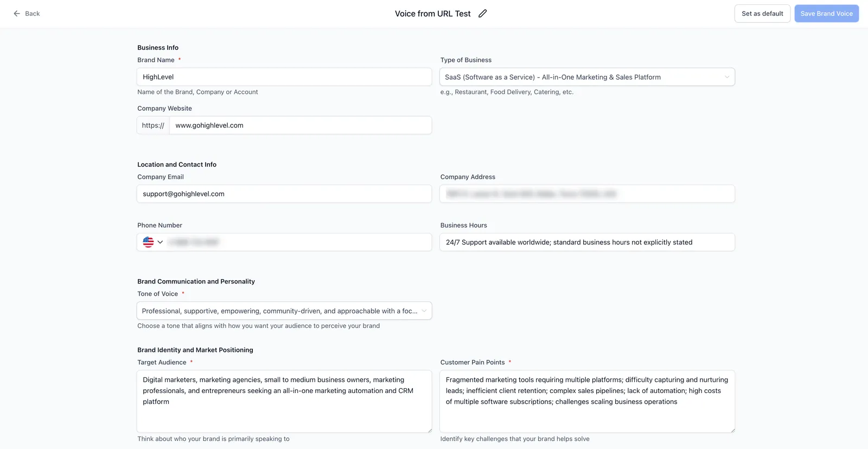Click the Company Website URL field

(301, 125)
